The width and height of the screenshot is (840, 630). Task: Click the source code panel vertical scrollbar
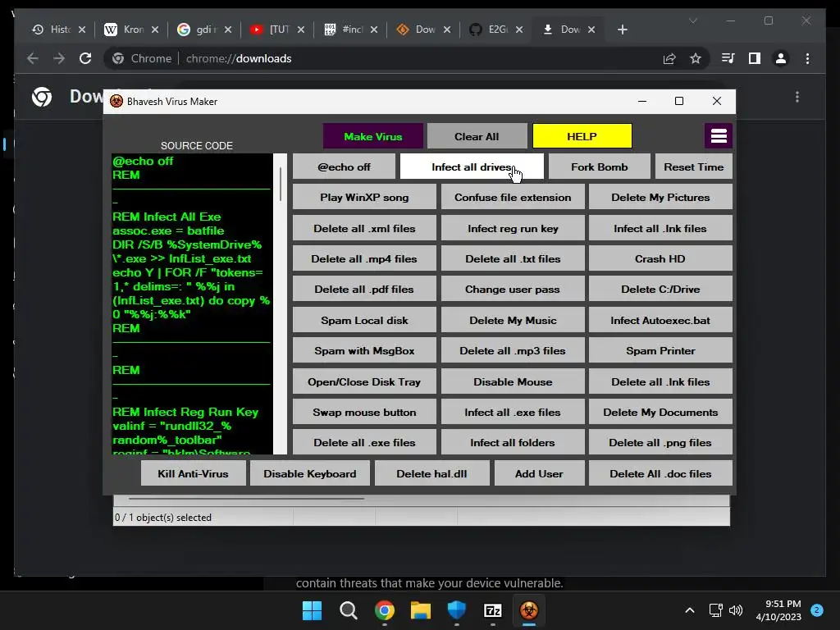pyautogui.click(x=281, y=304)
